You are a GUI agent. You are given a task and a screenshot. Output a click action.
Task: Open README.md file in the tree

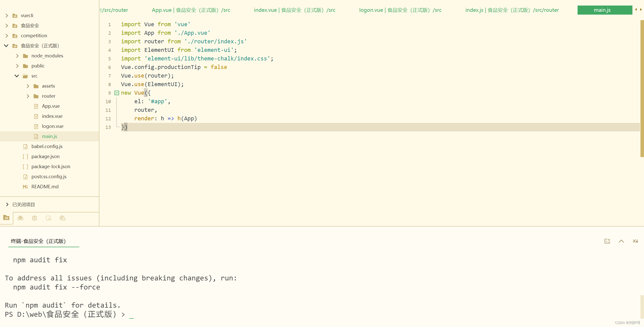(x=45, y=187)
